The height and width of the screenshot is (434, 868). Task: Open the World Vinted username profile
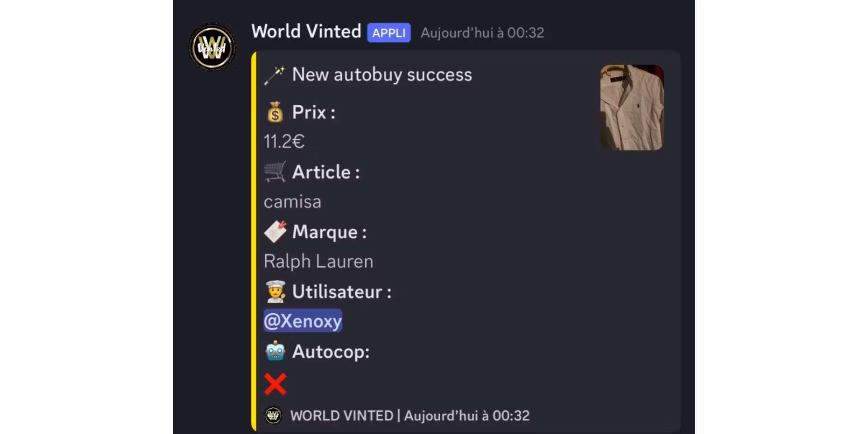pos(306,32)
